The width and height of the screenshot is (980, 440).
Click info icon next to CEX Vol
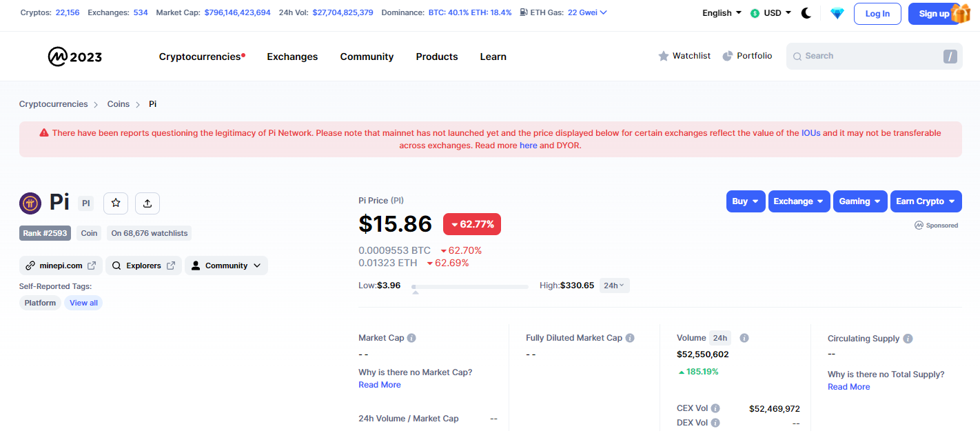coord(715,408)
